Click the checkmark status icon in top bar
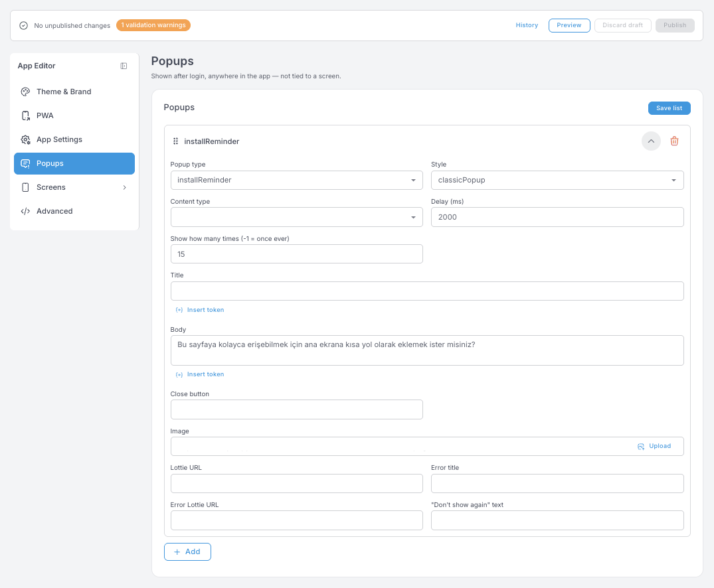Image resolution: width=714 pixels, height=588 pixels. [24, 25]
